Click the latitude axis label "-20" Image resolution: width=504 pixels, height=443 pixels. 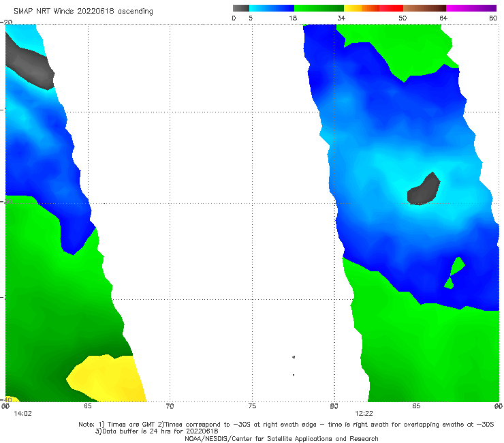[x=6, y=22]
